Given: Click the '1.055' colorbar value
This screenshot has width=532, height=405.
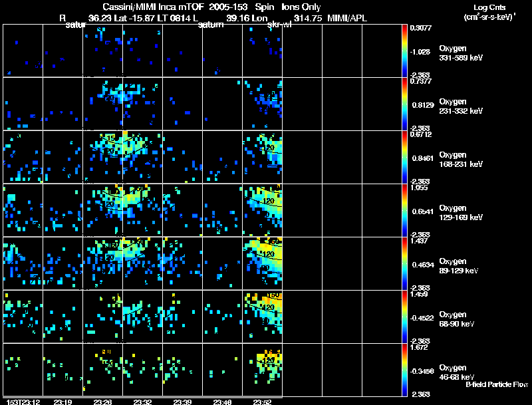Looking at the screenshot, I should coord(419,188).
